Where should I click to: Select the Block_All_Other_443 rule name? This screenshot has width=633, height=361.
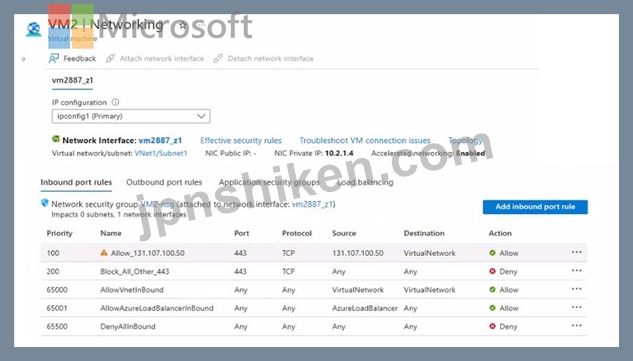click(x=134, y=271)
